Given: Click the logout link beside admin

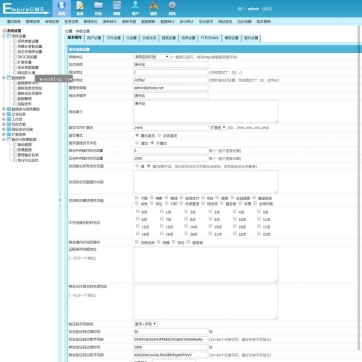Looking at the screenshot, I should pos(267,9).
